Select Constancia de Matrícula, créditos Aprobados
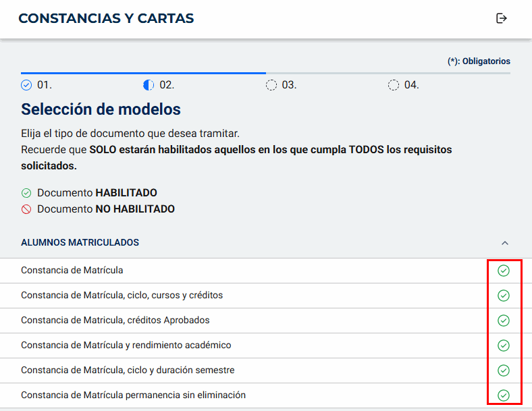The width and height of the screenshot is (532, 411). click(x=115, y=321)
